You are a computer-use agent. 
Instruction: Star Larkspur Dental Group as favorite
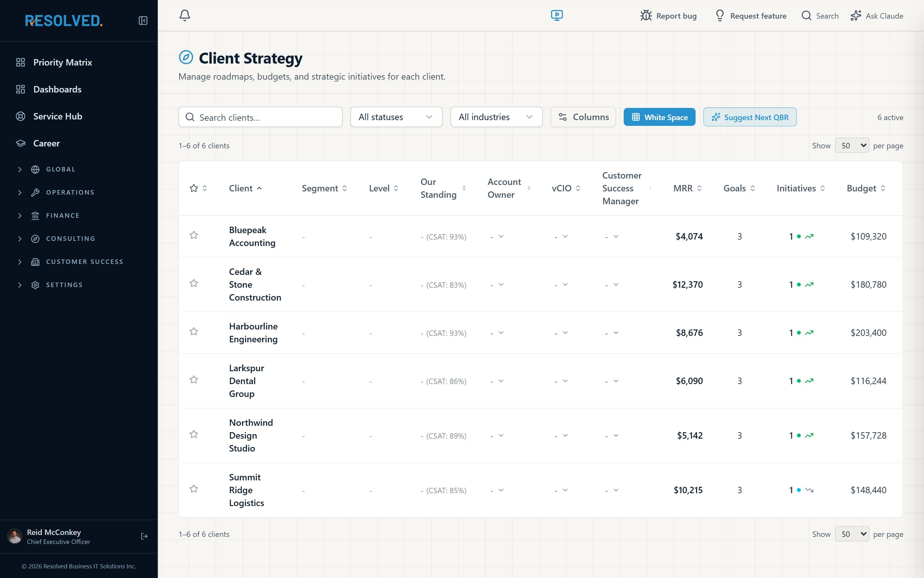pyautogui.click(x=194, y=380)
